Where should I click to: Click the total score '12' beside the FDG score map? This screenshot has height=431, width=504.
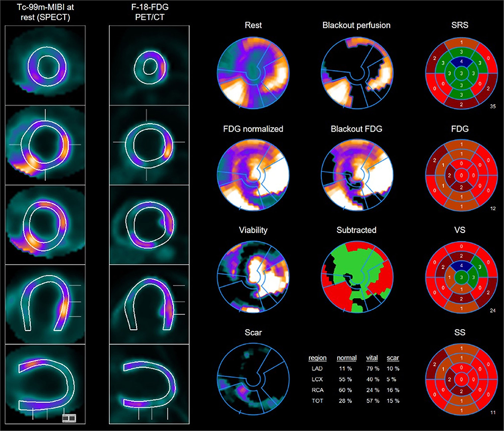[x=493, y=209]
